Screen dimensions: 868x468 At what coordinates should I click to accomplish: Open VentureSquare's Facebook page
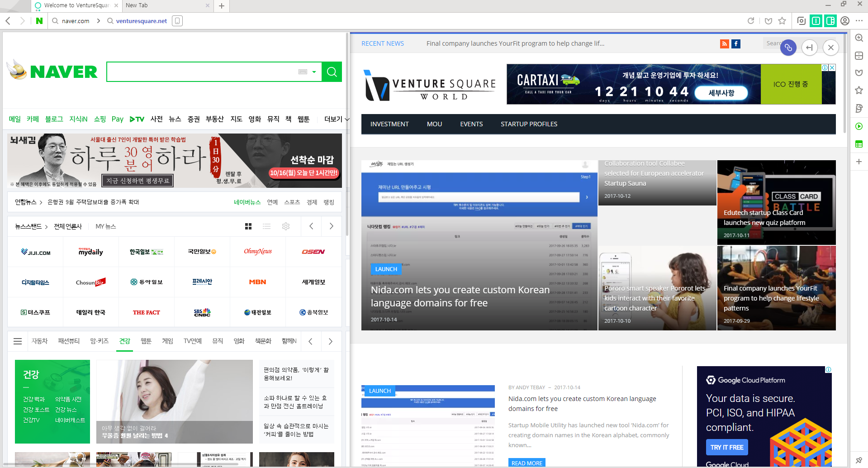pos(735,43)
